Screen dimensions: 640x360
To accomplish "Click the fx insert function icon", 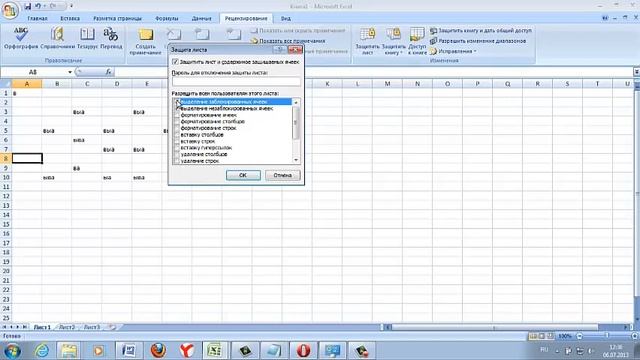I will [108, 72].
